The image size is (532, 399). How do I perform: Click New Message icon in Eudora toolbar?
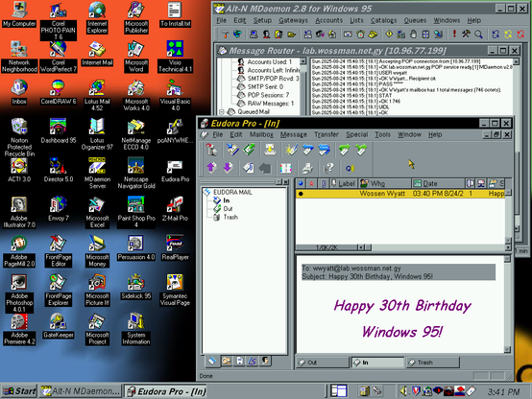click(x=291, y=150)
